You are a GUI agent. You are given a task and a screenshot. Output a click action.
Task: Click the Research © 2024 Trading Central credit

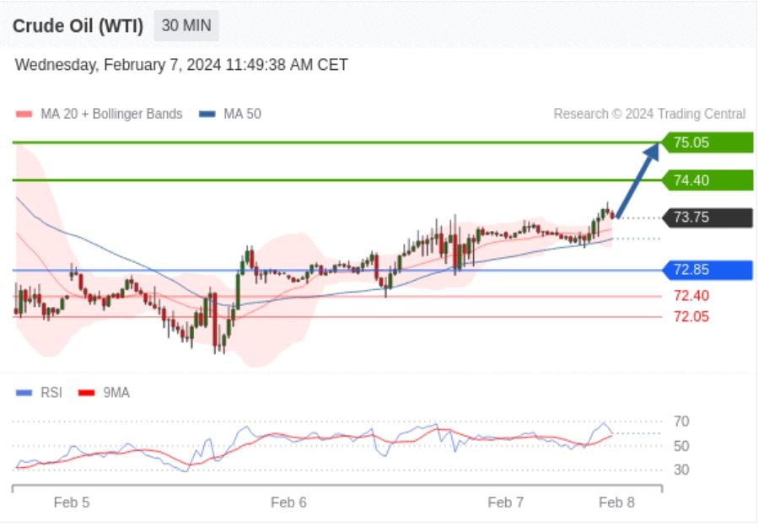tap(649, 114)
